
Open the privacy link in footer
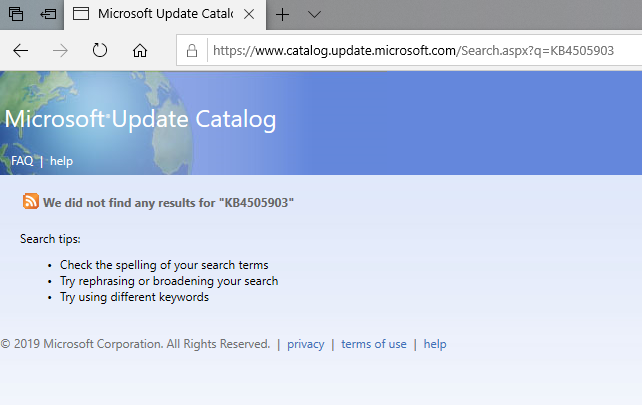(x=305, y=344)
